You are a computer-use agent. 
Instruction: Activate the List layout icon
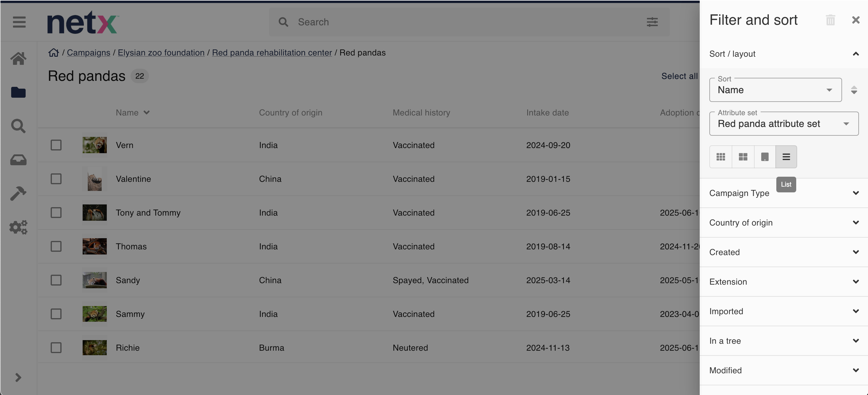[786, 157]
